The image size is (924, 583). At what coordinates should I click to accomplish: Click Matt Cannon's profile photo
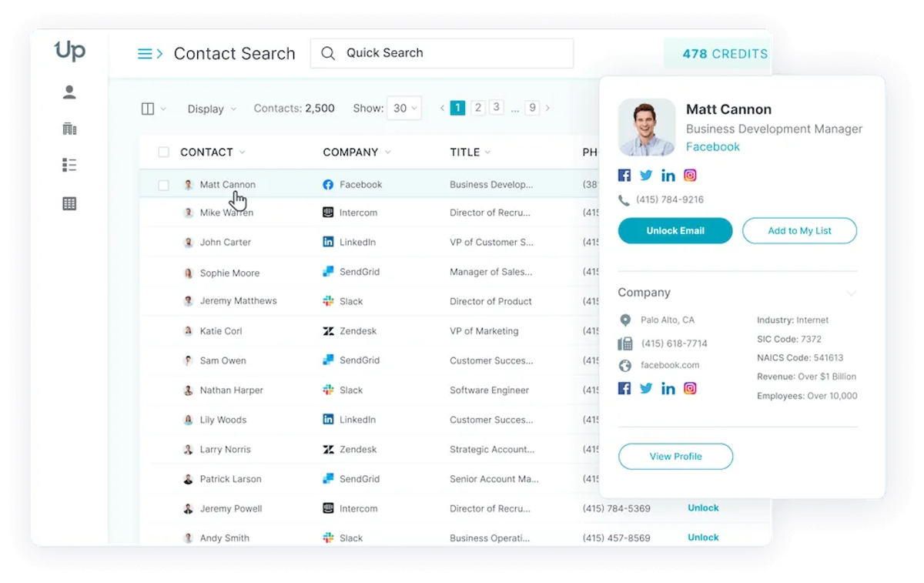tap(647, 127)
